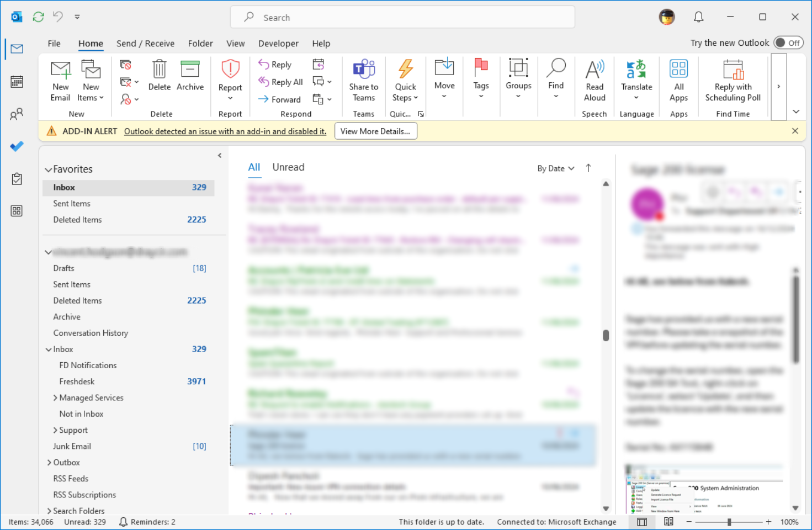
Task: Open the 100% zoom level dialog
Action: click(789, 522)
